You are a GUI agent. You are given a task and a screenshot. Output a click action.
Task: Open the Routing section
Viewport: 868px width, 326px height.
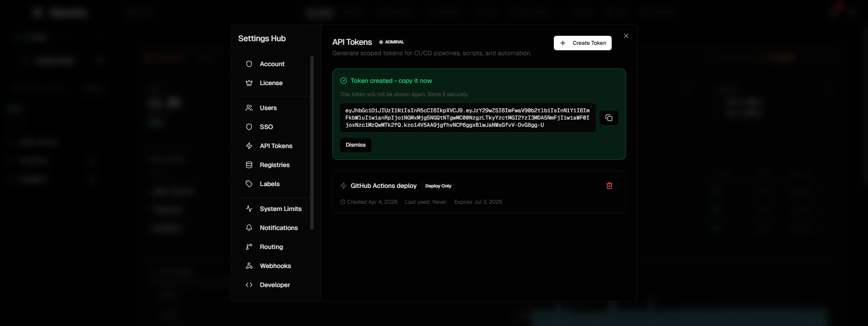274,247
